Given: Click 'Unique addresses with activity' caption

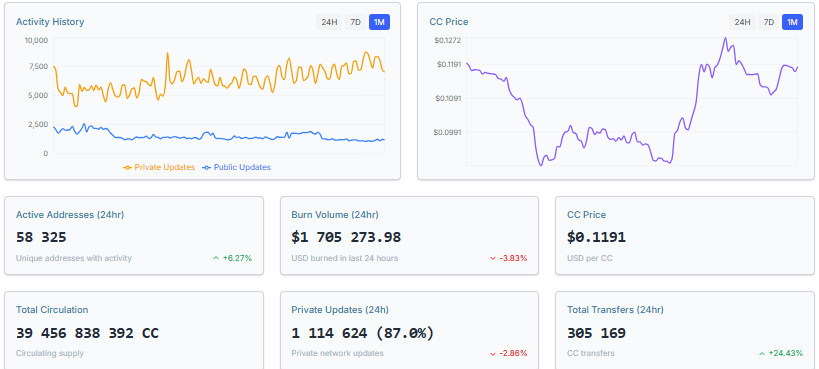Looking at the screenshot, I should (74, 258).
